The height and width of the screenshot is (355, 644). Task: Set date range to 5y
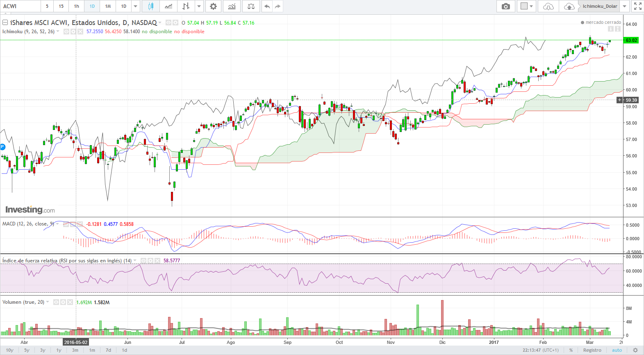click(x=27, y=350)
